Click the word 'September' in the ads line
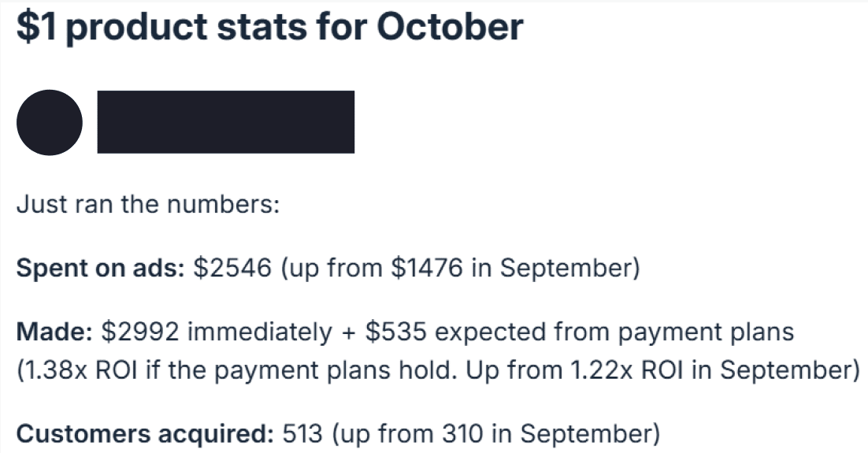This screenshot has height=453, width=868. (566, 269)
